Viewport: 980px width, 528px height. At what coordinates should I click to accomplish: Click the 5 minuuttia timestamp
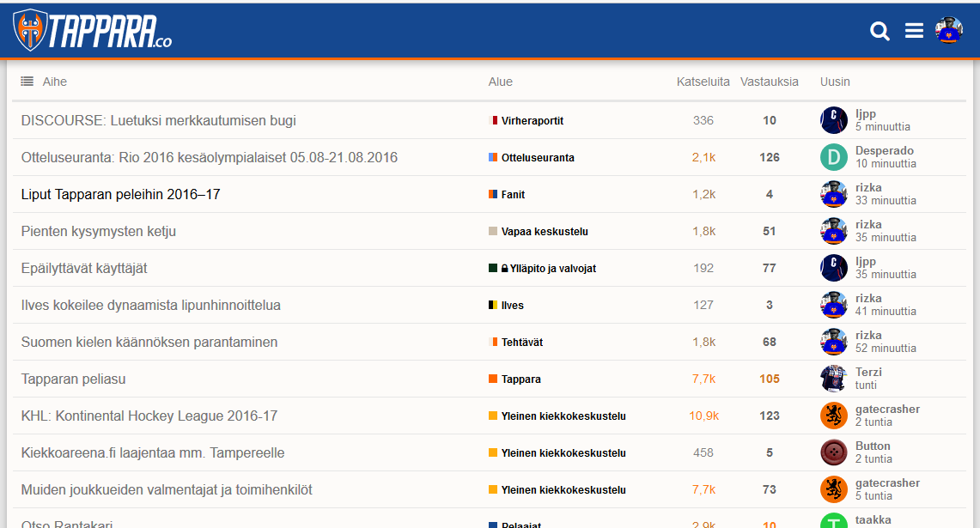click(880, 127)
